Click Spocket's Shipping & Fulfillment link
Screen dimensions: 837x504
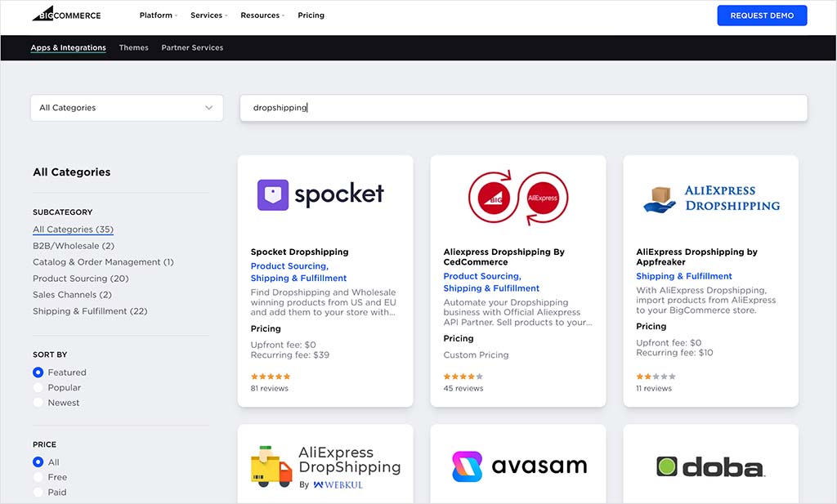pyautogui.click(x=298, y=279)
